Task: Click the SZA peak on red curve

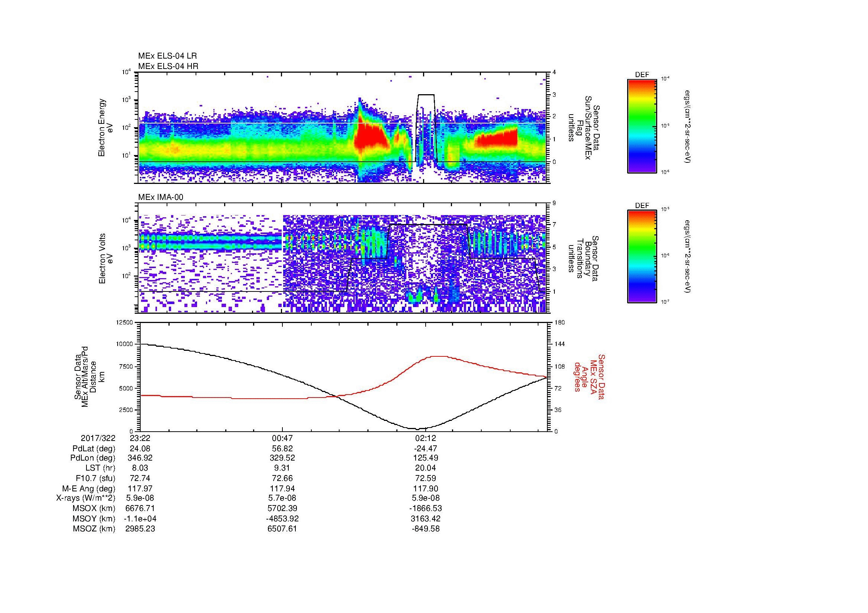Action: [439, 356]
